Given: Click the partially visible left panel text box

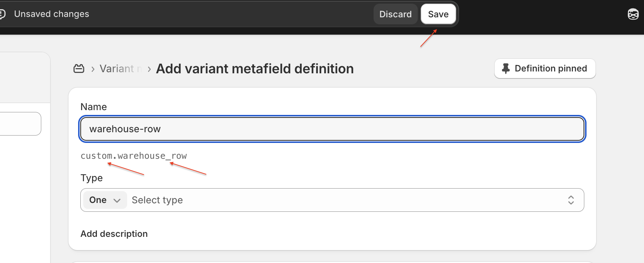Looking at the screenshot, I should [x=20, y=124].
